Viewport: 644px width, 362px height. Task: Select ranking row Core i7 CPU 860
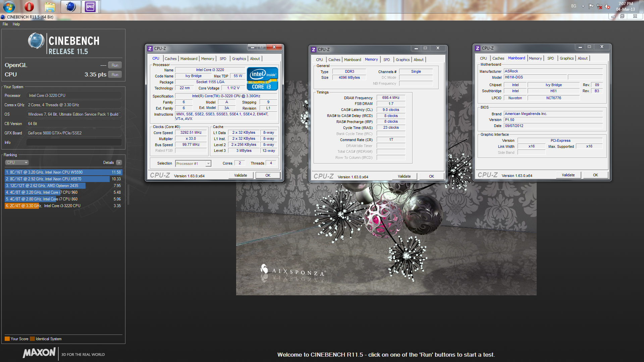click(x=63, y=199)
